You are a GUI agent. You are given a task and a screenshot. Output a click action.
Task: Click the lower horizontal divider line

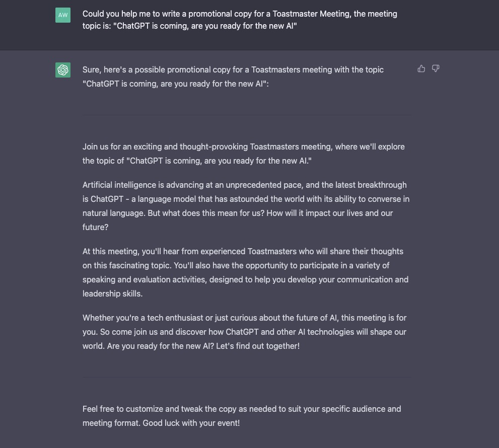tap(246, 378)
